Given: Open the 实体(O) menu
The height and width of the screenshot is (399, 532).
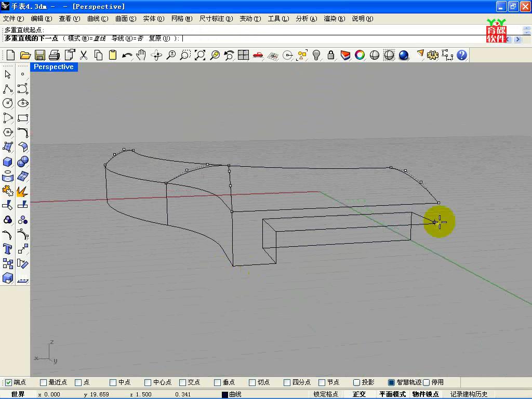Looking at the screenshot, I should (154, 19).
